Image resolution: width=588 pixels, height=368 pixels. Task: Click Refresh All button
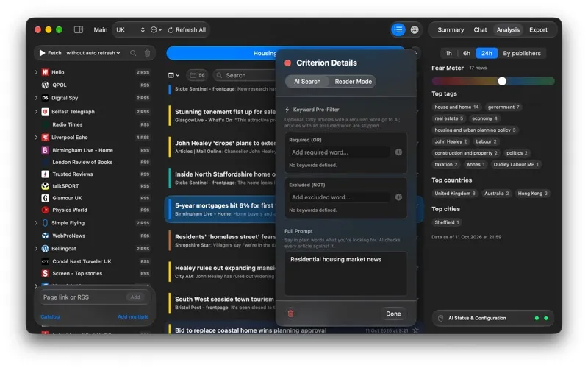(x=187, y=29)
